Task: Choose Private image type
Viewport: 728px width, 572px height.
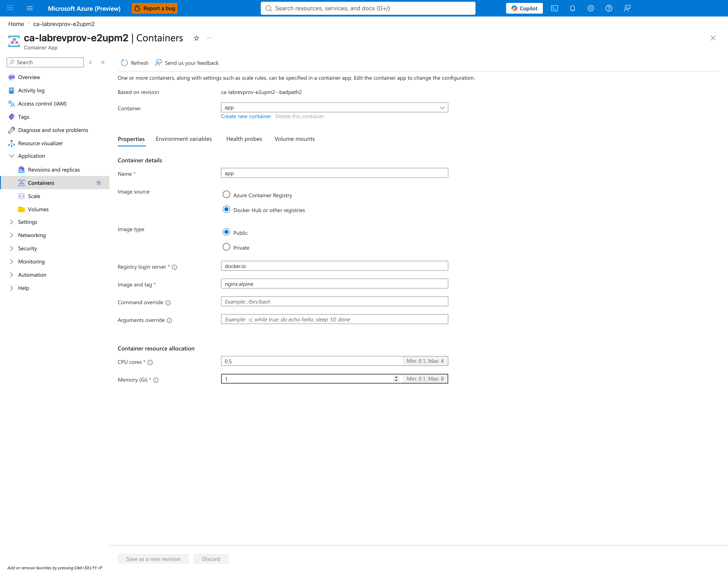Action: (226, 247)
